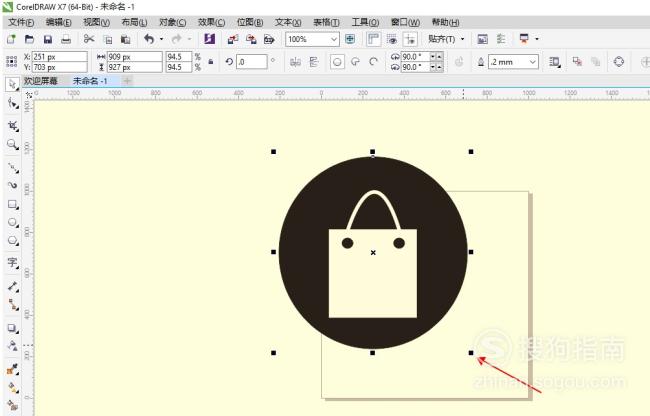
Task: Select the Crop tool
Action: (12, 125)
